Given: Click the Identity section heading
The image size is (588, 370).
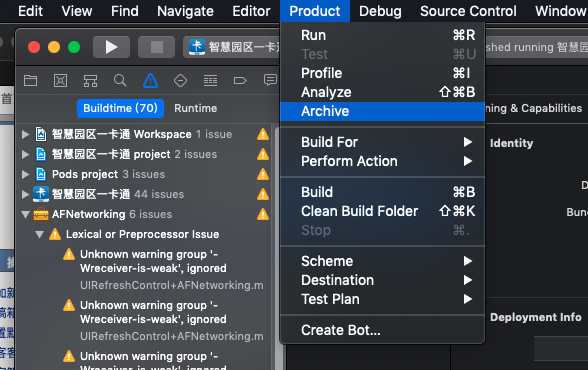Looking at the screenshot, I should pos(511,143).
